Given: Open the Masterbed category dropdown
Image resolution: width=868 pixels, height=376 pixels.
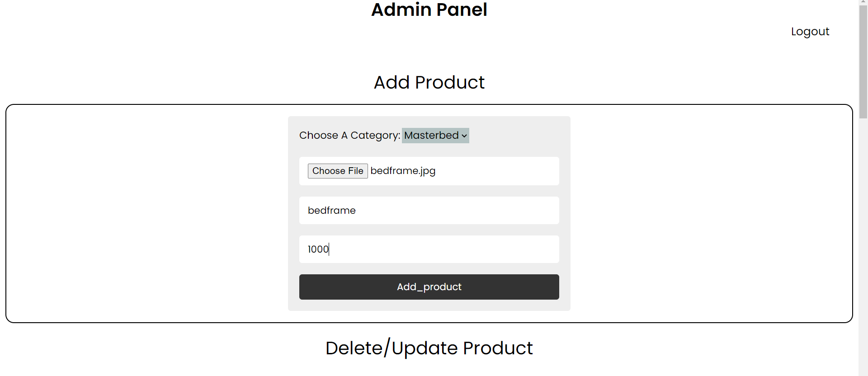Looking at the screenshot, I should pyautogui.click(x=435, y=136).
